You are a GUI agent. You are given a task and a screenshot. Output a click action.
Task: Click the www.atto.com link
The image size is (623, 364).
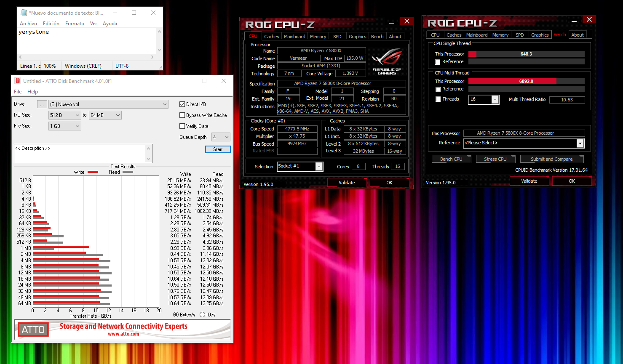pyautogui.click(x=123, y=334)
